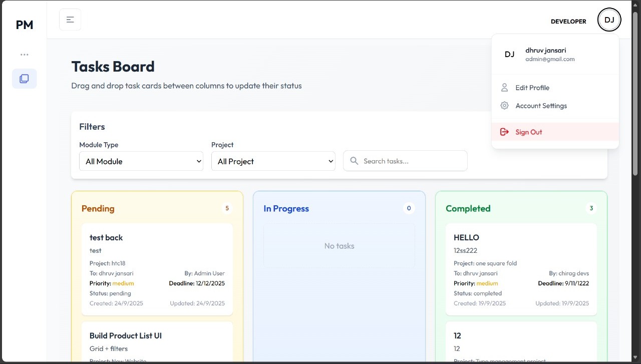Click the search magnifier icon
Image resolution: width=641 pixels, height=364 pixels.
354,161
